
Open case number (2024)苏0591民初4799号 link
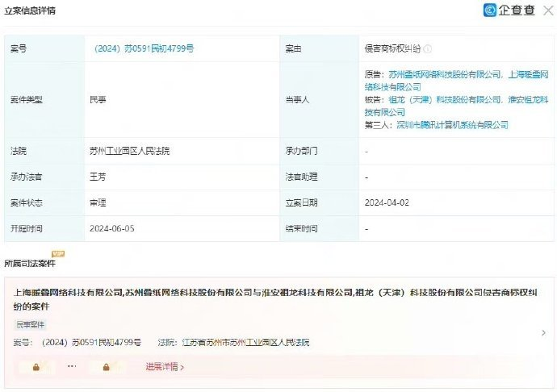click(x=144, y=48)
